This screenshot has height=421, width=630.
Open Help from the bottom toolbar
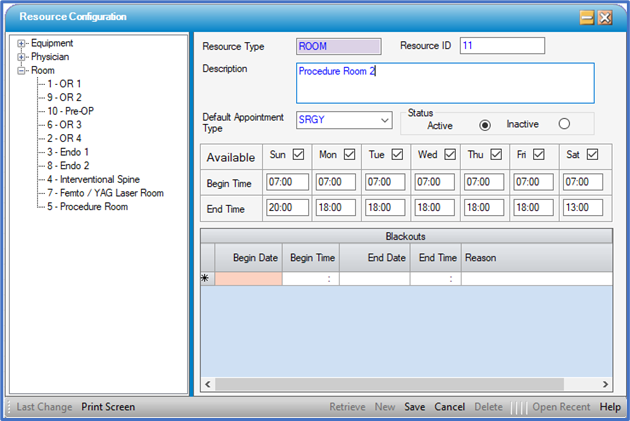click(x=609, y=408)
